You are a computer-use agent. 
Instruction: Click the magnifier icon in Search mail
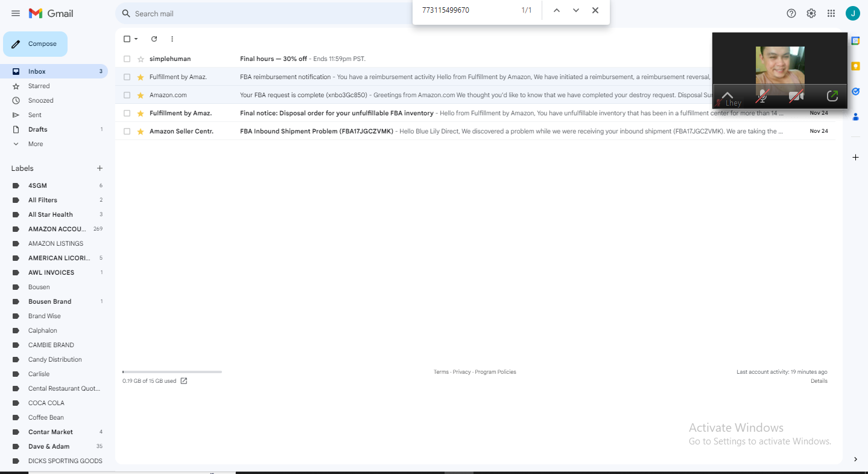pos(126,13)
